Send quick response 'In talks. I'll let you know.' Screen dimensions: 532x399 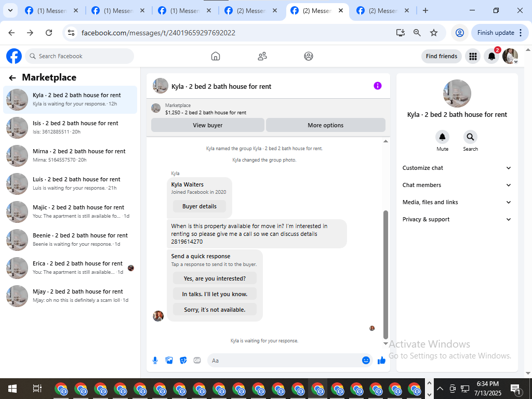pyautogui.click(x=215, y=294)
